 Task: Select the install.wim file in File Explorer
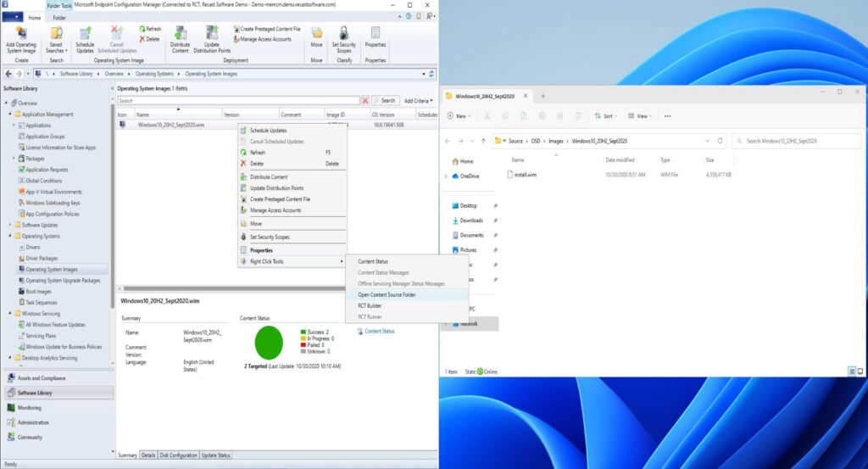click(x=526, y=174)
